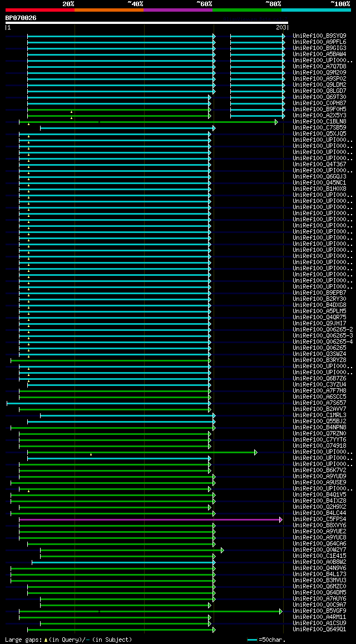Screen dimensions: 356x644
Task: Select UniRef100_Q5XJQ5 entry
Action: point(319,134)
